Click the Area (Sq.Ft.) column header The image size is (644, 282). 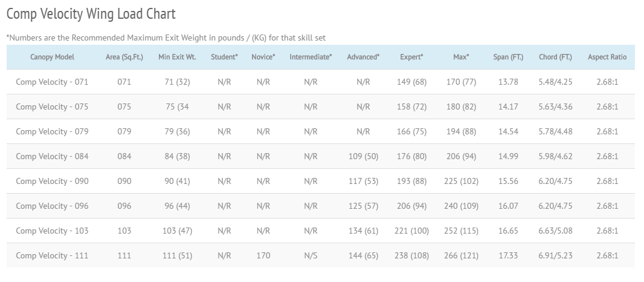click(124, 57)
